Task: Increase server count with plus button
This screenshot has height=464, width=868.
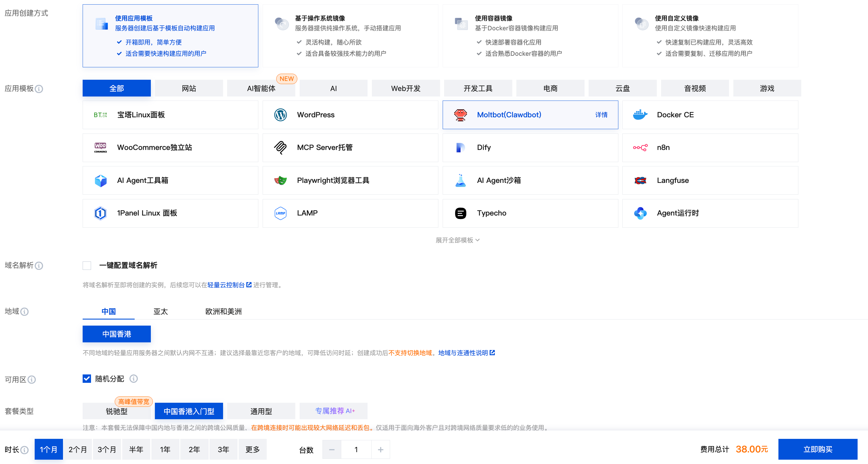Action: tap(381, 450)
